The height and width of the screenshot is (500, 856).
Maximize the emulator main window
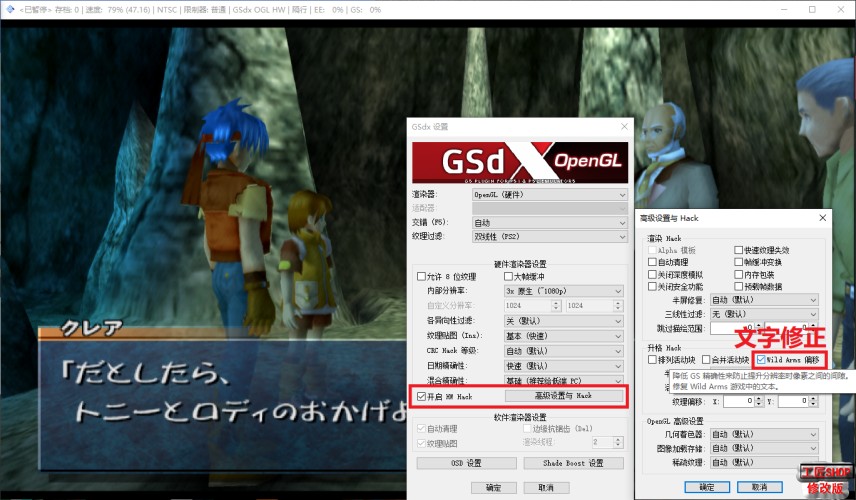click(x=812, y=9)
